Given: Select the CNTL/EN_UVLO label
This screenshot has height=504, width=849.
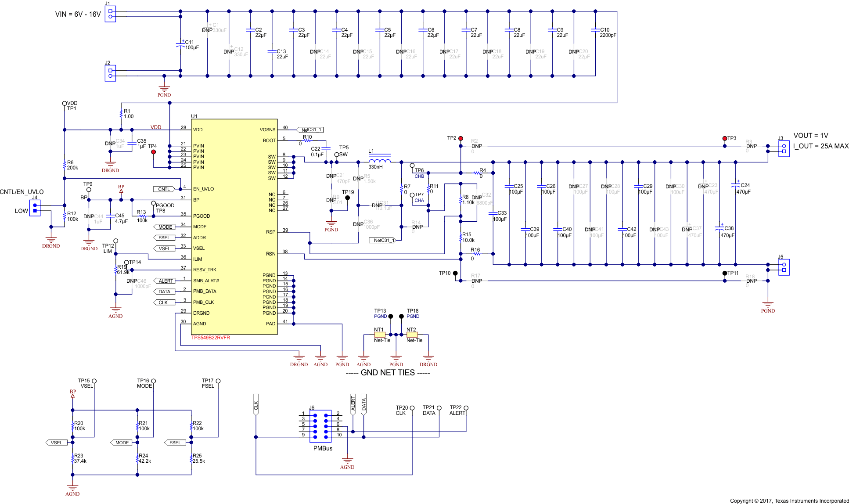Looking at the screenshot, I should point(22,192).
